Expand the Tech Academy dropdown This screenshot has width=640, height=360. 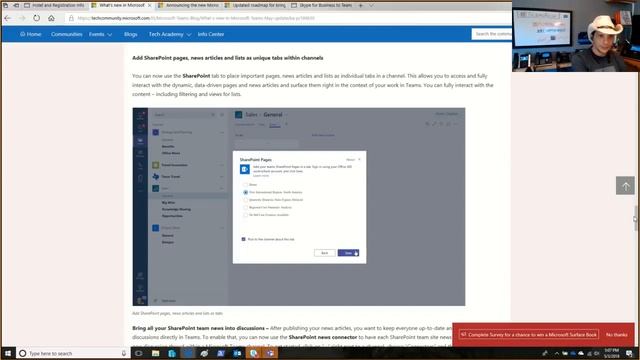click(169, 34)
